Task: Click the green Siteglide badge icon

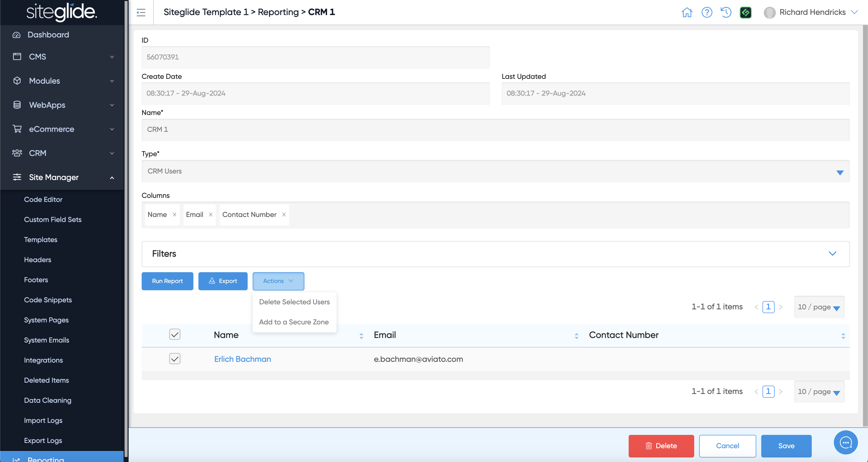Action: click(x=745, y=13)
